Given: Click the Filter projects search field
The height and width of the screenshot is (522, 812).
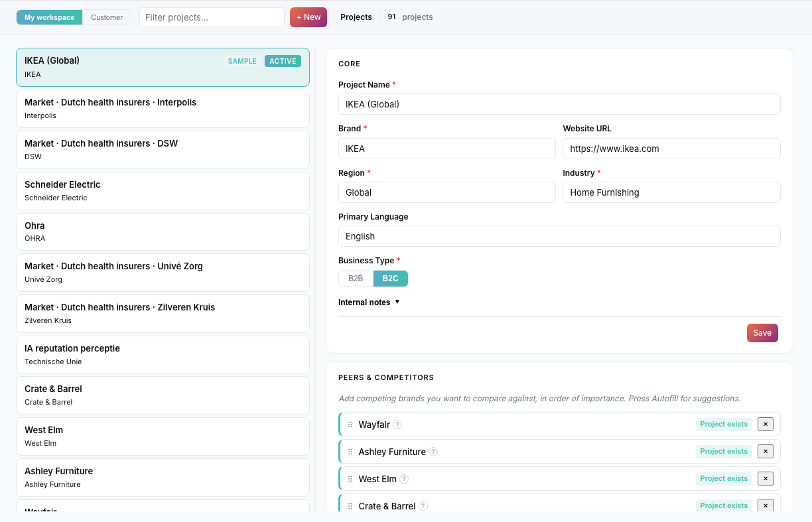Looking at the screenshot, I should pos(212,17).
